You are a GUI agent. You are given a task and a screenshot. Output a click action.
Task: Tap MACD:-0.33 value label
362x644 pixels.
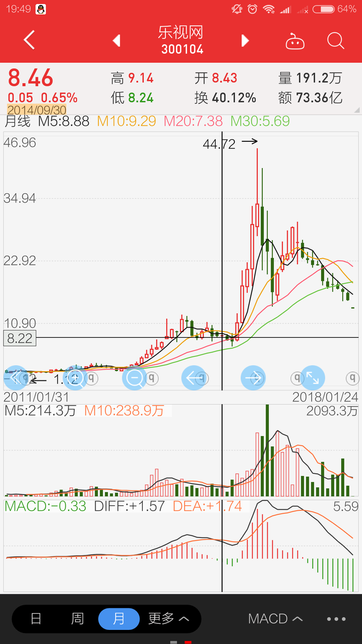click(x=46, y=506)
